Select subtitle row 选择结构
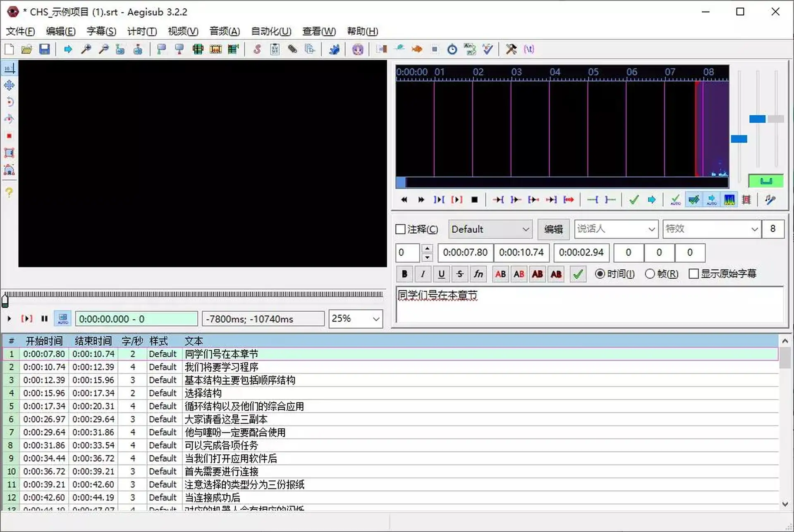Viewport: 794px width, 532px height. (x=203, y=393)
